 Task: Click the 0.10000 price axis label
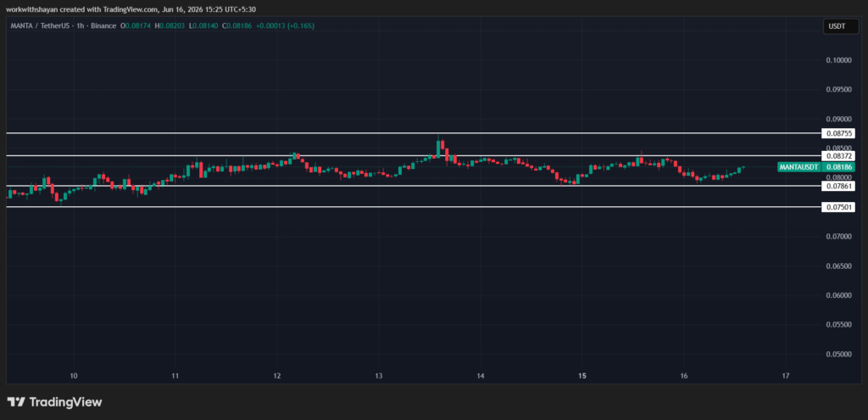click(838, 60)
